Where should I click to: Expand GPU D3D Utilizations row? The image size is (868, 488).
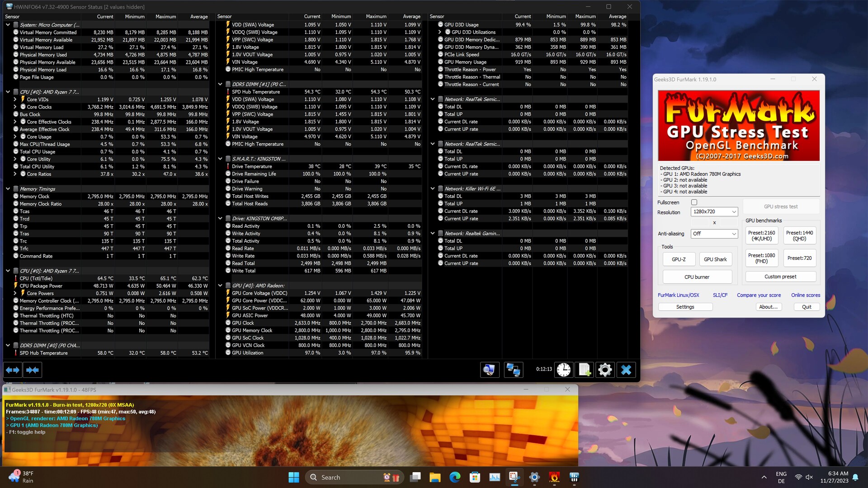tap(439, 32)
